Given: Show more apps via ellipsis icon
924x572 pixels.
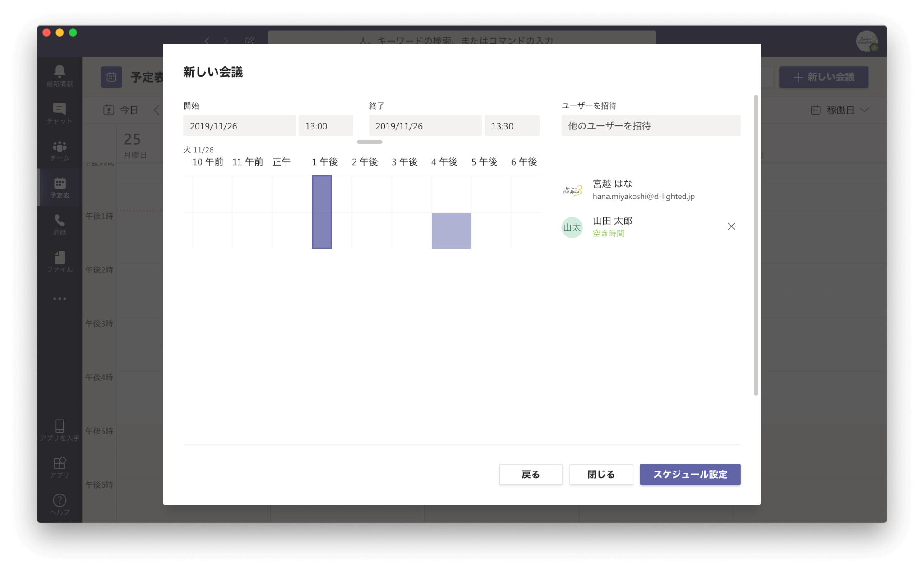Looking at the screenshot, I should pyautogui.click(x=60, y=299).
